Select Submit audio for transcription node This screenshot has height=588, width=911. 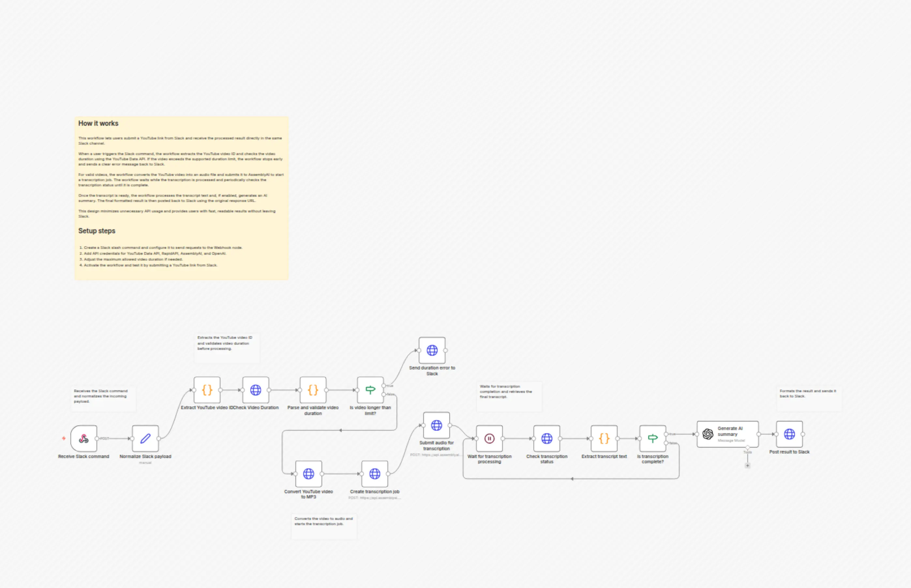(436, 425)
